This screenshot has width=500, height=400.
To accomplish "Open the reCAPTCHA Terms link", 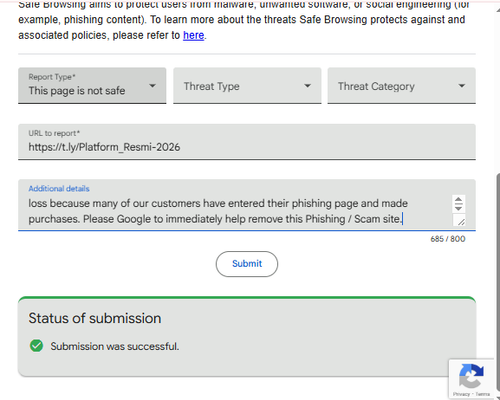I will click(x=482, y=394).
